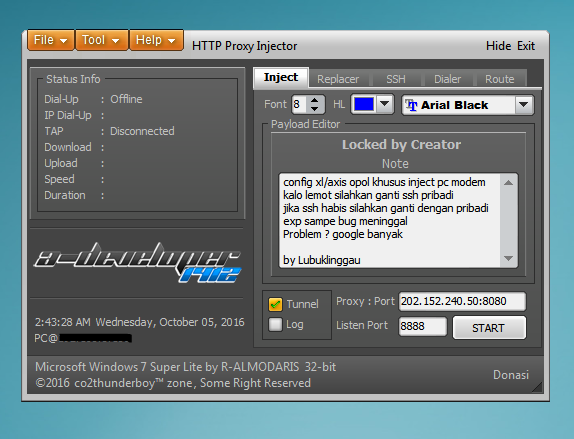
Task: Click note line 'Problem ? google banyak'
Action: tap(343, 234)
